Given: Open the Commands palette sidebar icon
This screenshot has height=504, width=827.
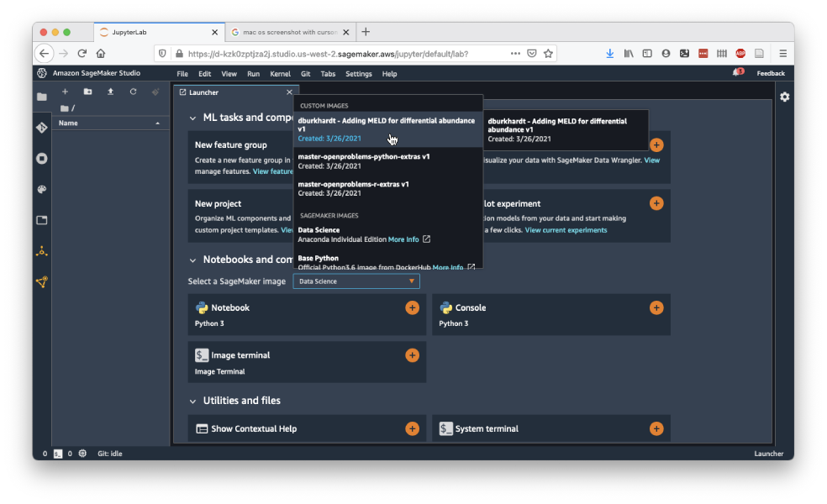Looking at the screenshot, I should [x=42, y=189].
